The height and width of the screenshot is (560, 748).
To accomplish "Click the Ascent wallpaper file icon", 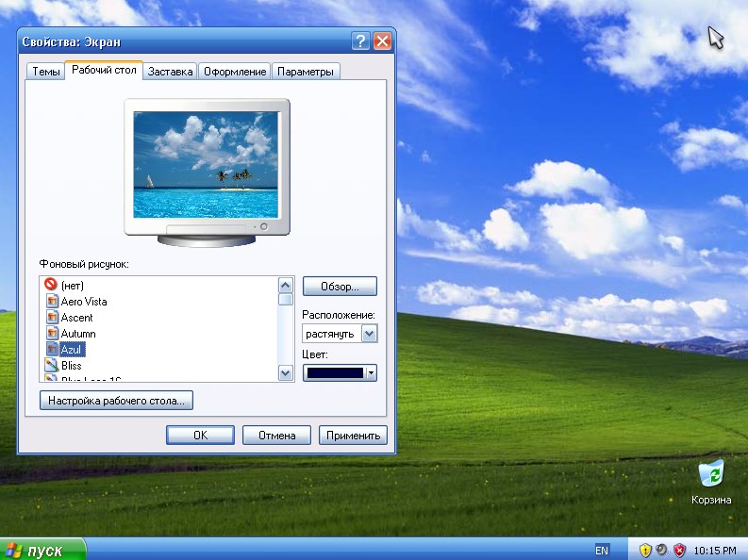I will click(x=52, y=318).
